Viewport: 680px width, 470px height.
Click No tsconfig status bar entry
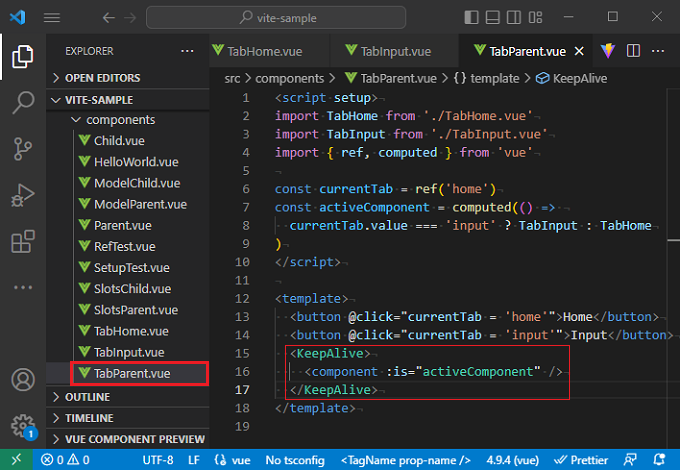point(295,460)
